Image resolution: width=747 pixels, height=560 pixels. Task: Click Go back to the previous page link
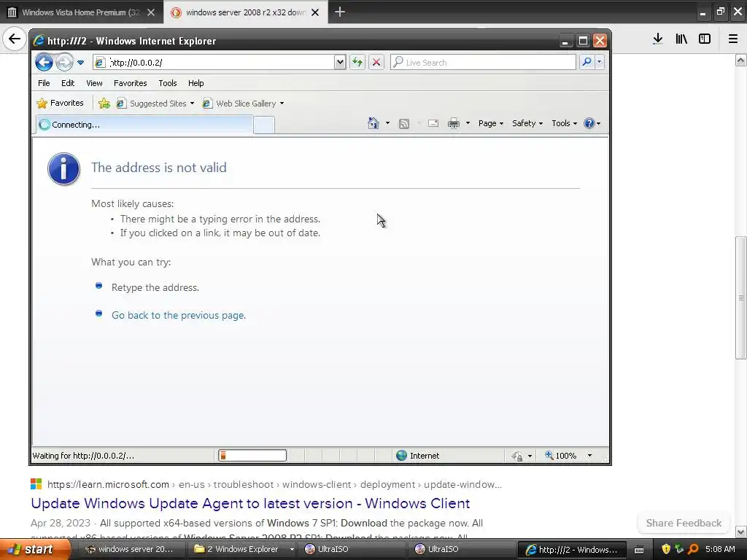(x=179, y=315)
